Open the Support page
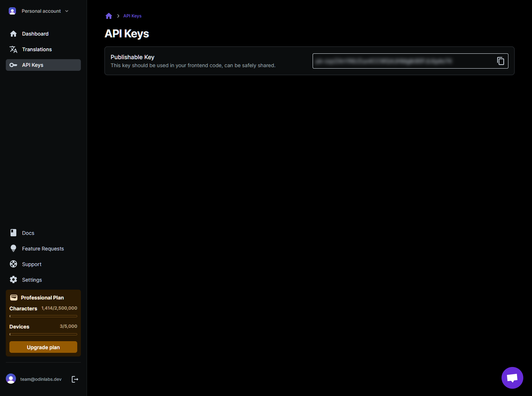Image resolution: width=532 pixels, height=396 pixels. pos(43,264)
